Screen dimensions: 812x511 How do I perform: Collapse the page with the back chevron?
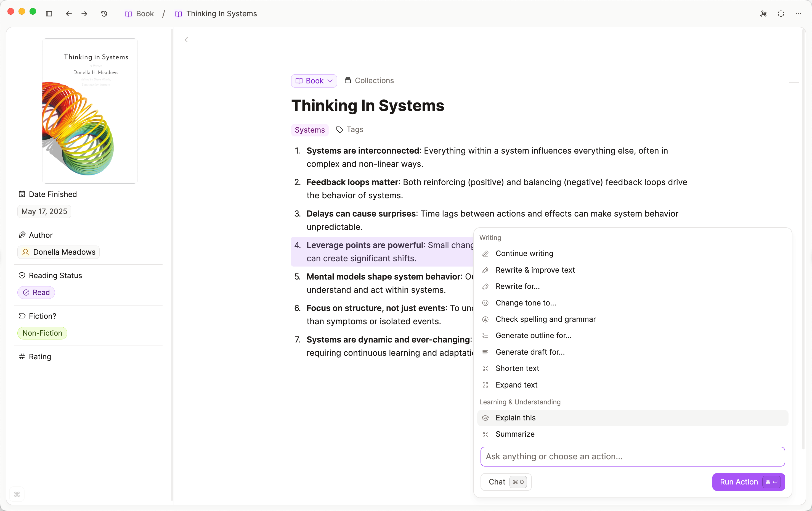click(x=186, y=39)
